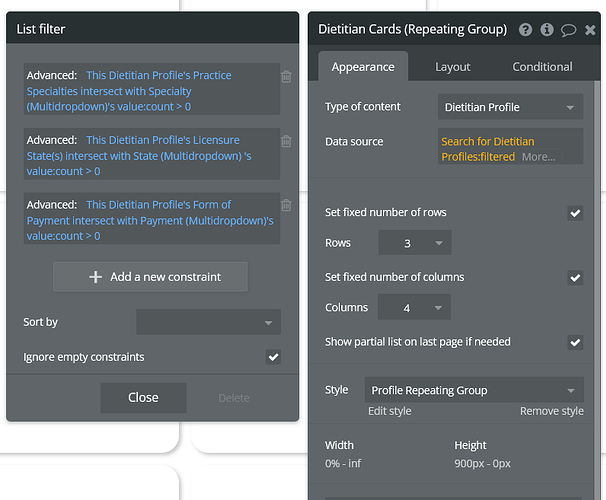Close the Dietitian Cards property editor
This screenshot has width=606, height=500.
tap(590, 30)
